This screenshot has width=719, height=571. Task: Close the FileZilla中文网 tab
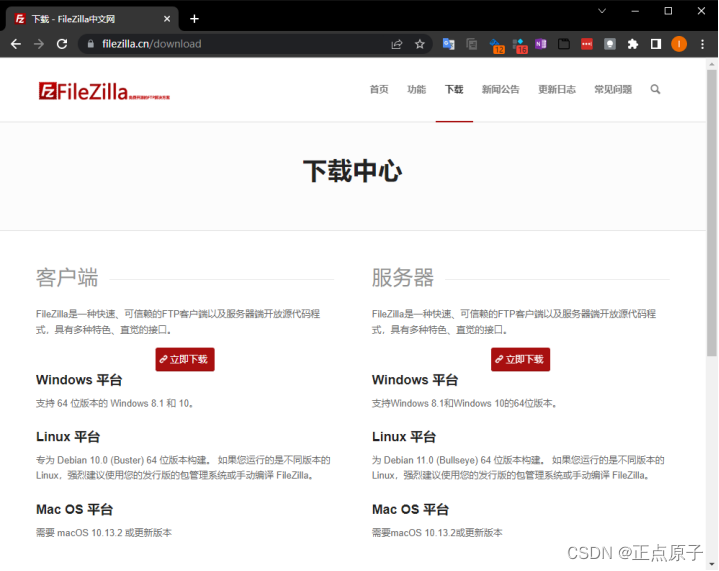coord(167,19)
